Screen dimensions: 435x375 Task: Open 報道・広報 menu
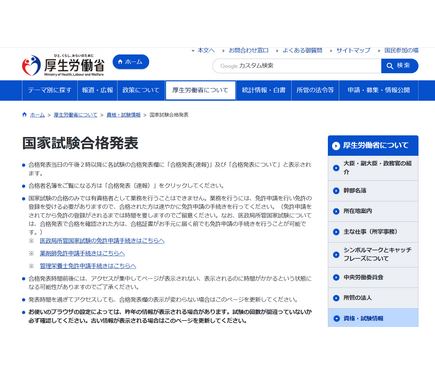pos(97,90)
